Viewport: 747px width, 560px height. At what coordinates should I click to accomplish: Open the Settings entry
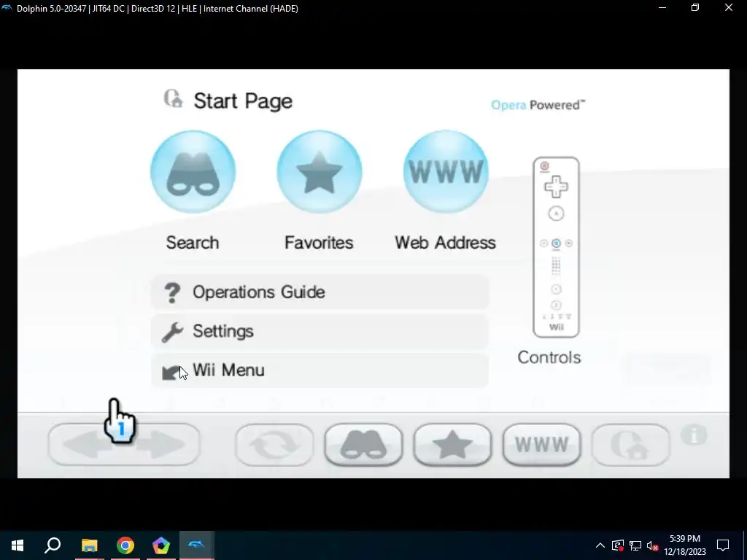tap(320, 332)
